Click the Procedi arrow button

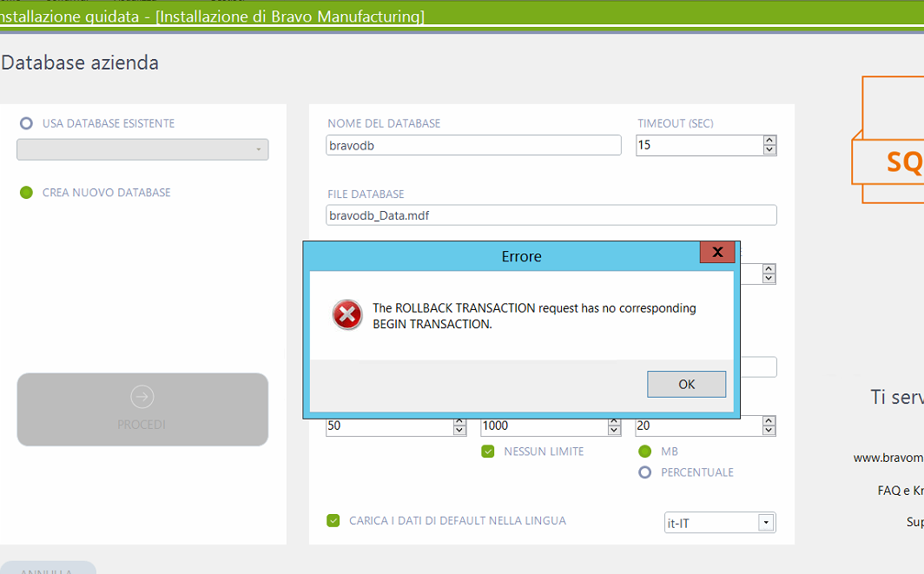click(x=142, y=409)
